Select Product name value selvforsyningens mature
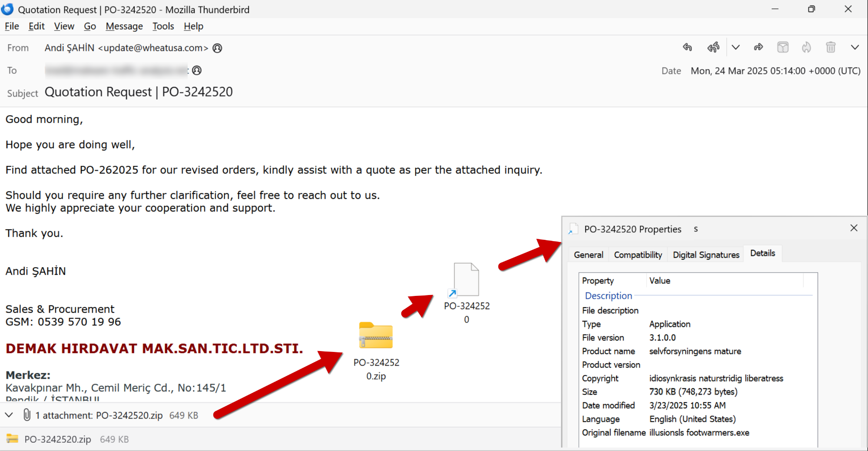Viewport: 868px width, 451px height. pyautogui.click(x=695, y=351)
